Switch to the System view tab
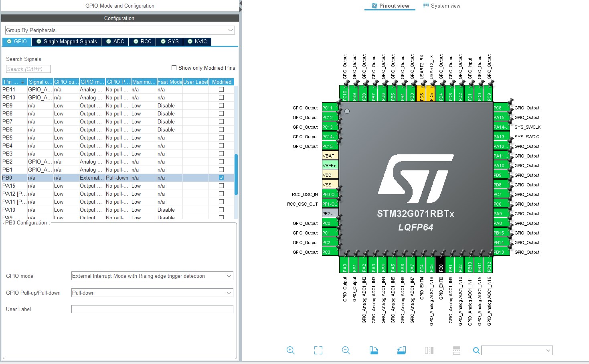589x364 pixels. pyautogui.click(x=442, y=6)
